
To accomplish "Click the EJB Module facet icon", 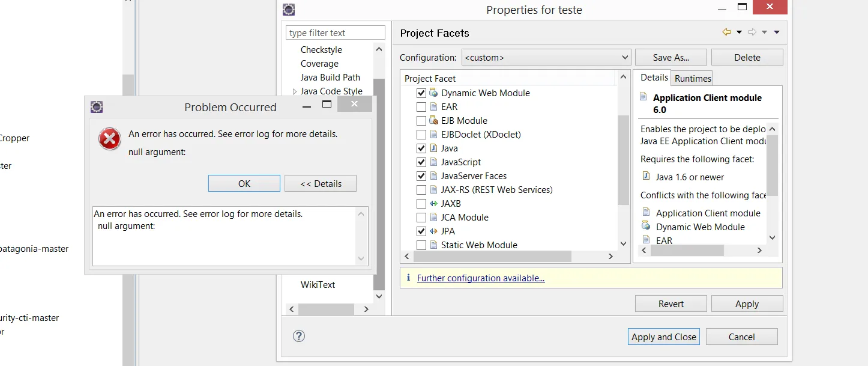I will coord(434,121).
